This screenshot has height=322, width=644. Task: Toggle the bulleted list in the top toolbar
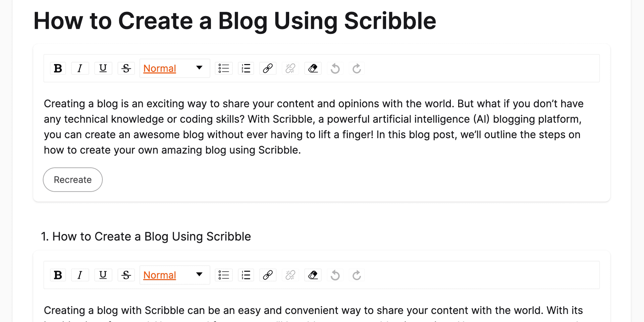[224, 68]
